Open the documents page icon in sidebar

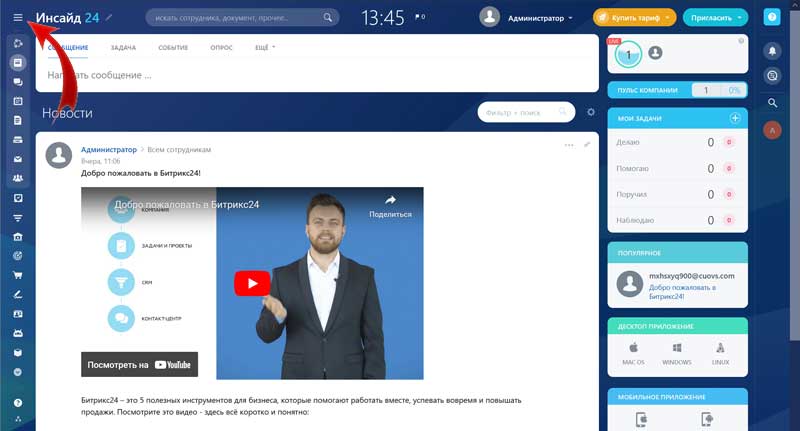(x=18, y=120)
